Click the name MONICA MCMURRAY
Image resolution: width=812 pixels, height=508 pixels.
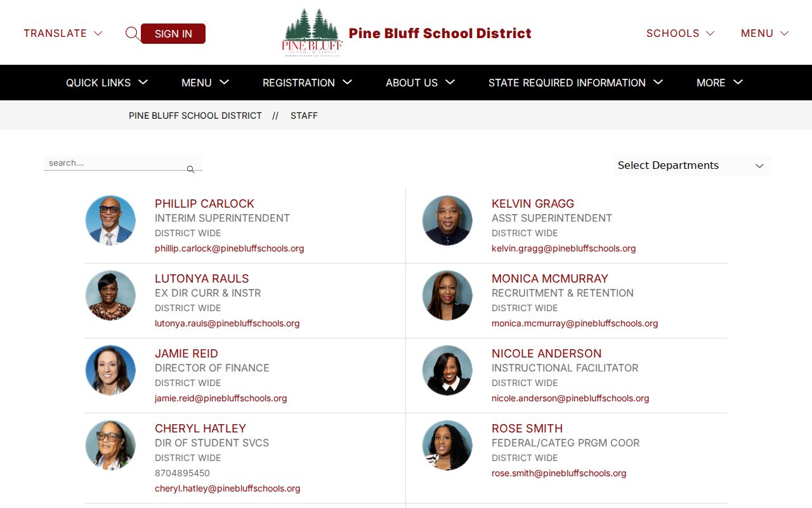click(x=550, y=279)
